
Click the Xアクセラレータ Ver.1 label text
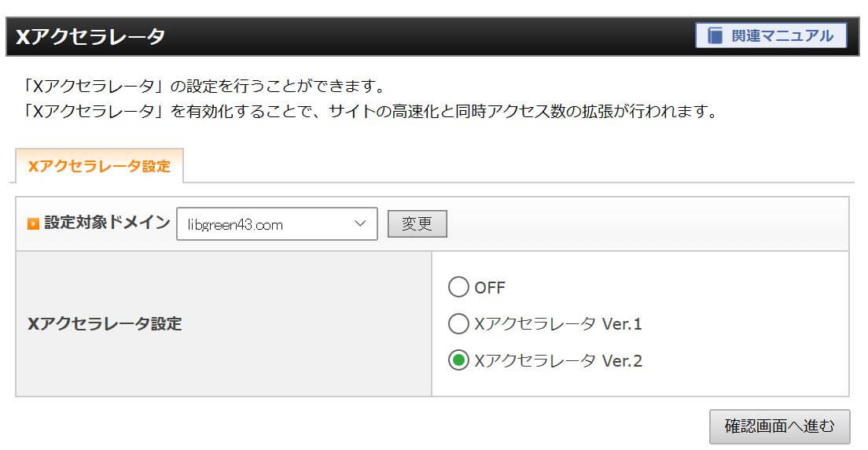click(558, 323)
